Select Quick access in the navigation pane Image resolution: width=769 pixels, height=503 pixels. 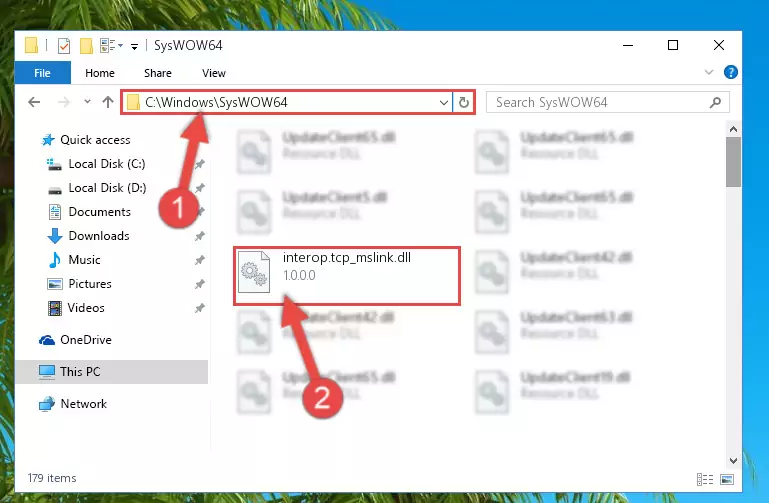point(86,140)
